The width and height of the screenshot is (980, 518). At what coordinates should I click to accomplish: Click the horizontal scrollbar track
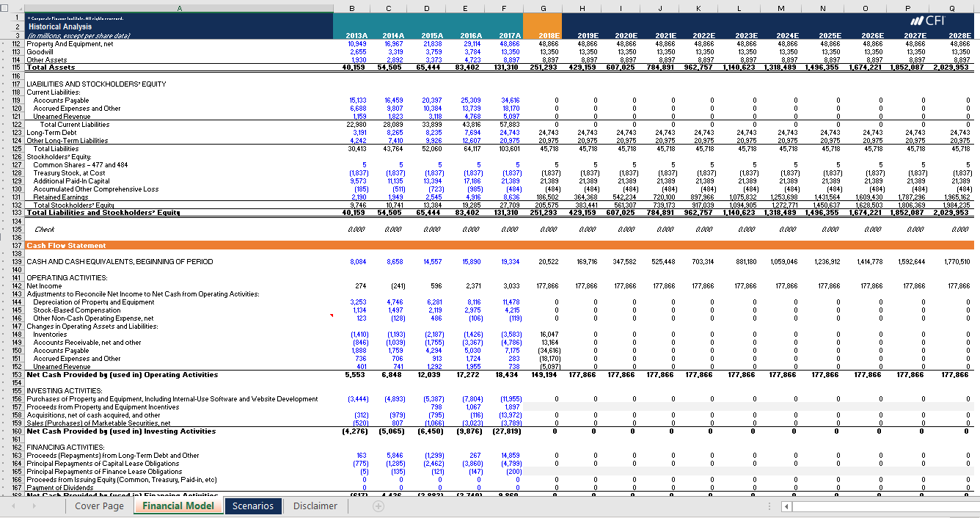point(880,506)
